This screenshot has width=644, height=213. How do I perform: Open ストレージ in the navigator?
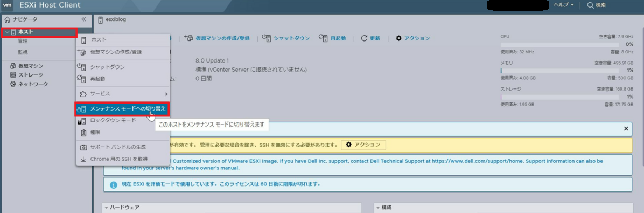[30, 75]
